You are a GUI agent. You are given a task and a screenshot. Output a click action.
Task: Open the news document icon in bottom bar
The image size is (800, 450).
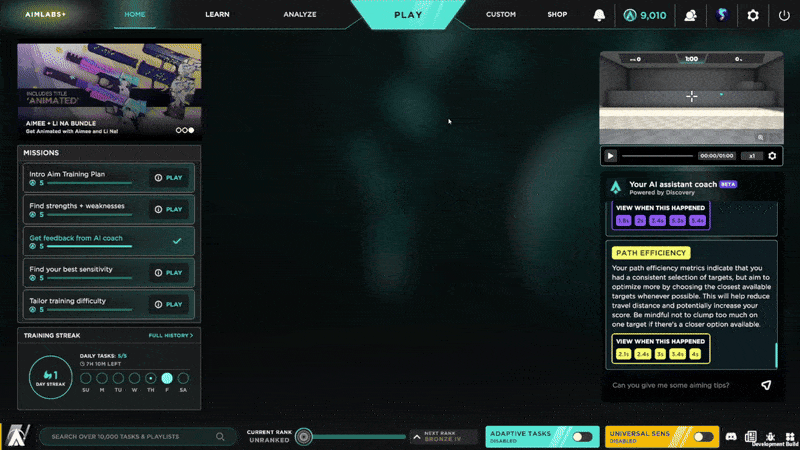(751, 437)
